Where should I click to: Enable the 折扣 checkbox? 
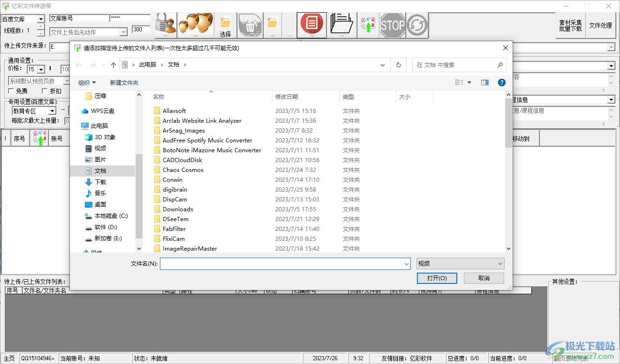click(45, 91)
